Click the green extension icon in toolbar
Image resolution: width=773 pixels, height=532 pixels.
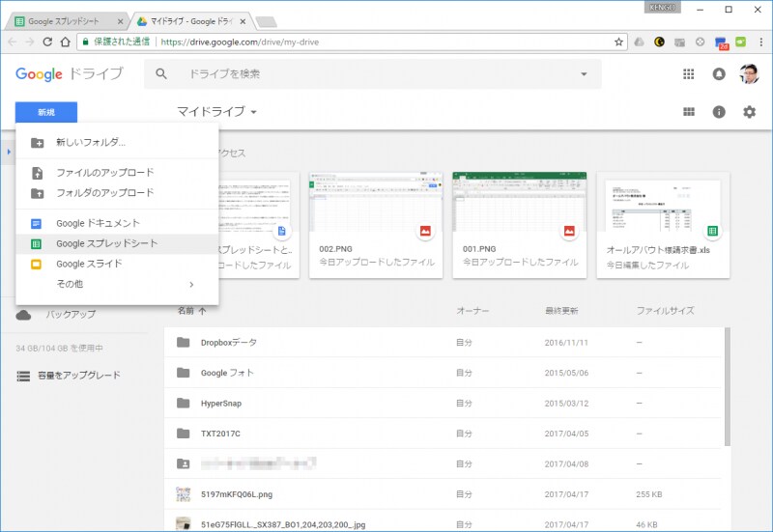[740, 42]
